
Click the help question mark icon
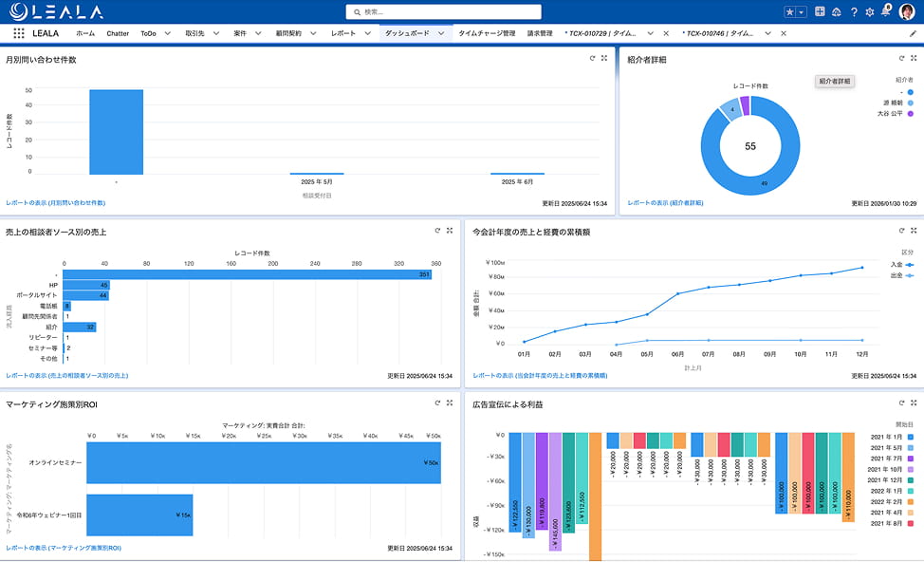point(854,11)
